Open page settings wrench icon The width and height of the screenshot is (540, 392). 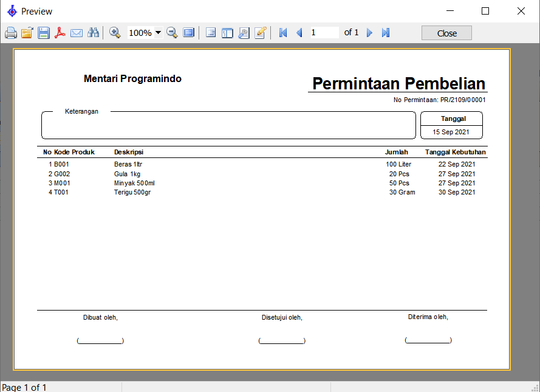[244, 33]
